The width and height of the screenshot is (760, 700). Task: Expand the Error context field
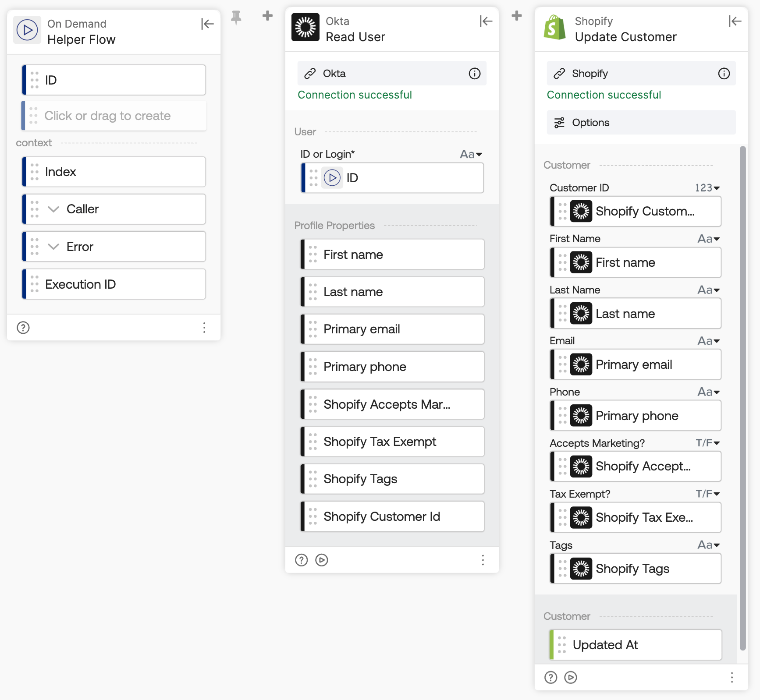point(53,247)
